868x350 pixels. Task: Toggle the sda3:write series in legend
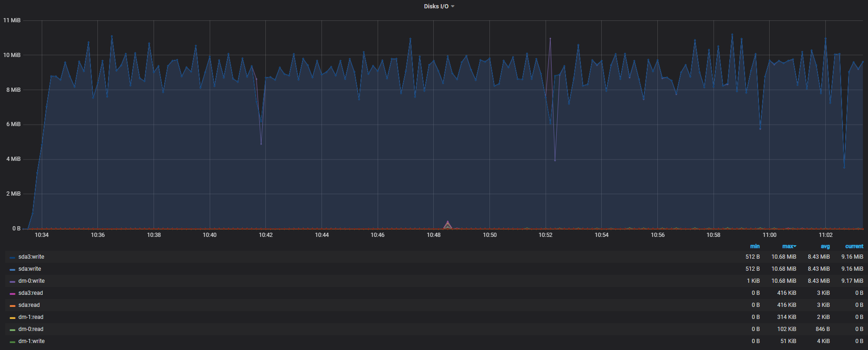pos(32,257)
